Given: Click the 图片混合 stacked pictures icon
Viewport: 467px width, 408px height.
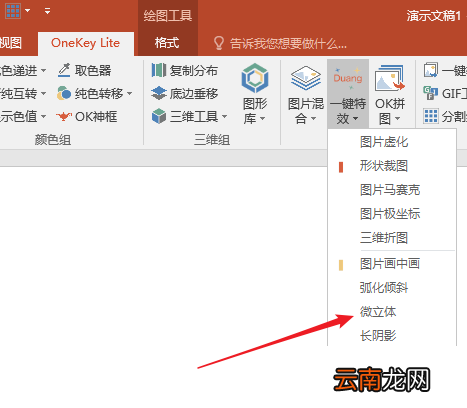Looking at the screenshot, I should pyautogui.click(x=306, y=78).
